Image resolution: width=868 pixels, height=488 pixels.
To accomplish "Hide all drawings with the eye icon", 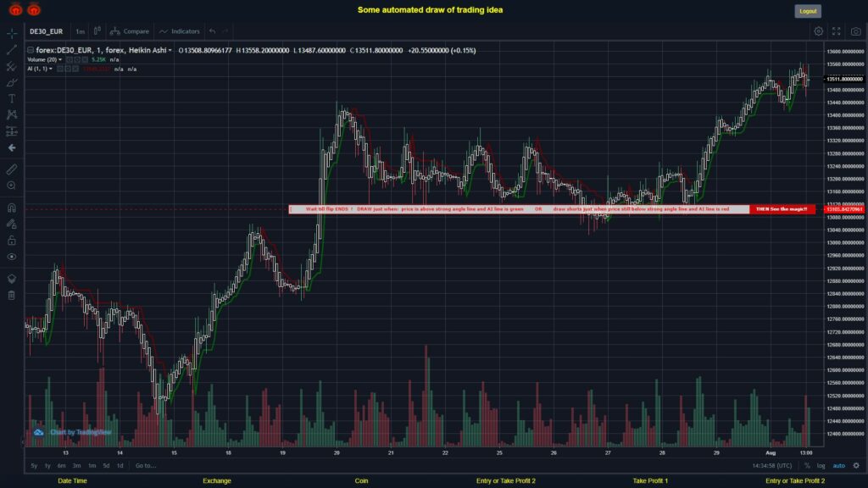I will point(12,257).
